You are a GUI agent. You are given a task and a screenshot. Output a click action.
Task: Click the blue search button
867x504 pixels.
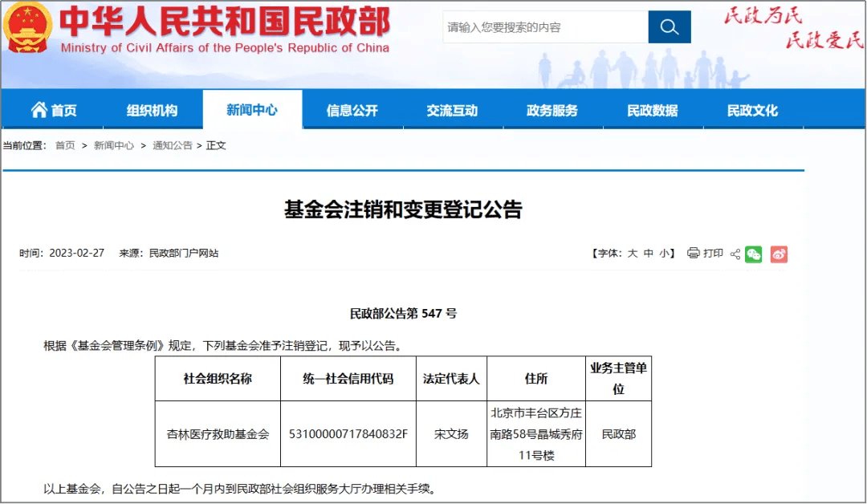point(670,26)
